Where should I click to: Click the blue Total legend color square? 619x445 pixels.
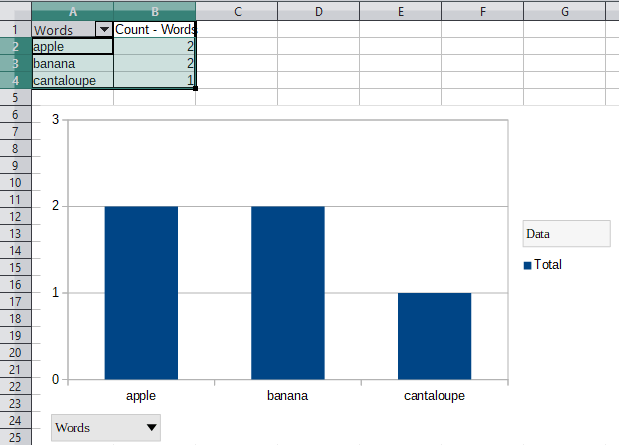[x=527, y=265]
